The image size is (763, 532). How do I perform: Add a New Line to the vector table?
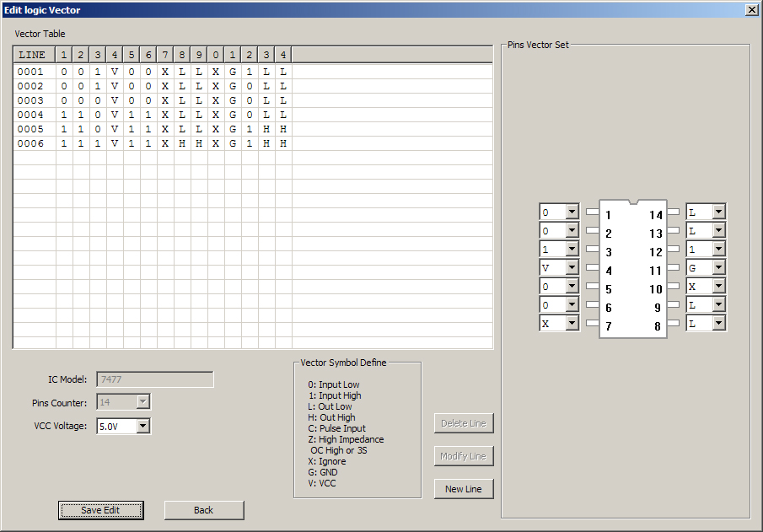click(464, 489)
